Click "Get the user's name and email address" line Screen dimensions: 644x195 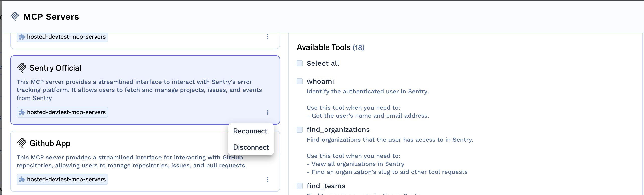point(368,116)
